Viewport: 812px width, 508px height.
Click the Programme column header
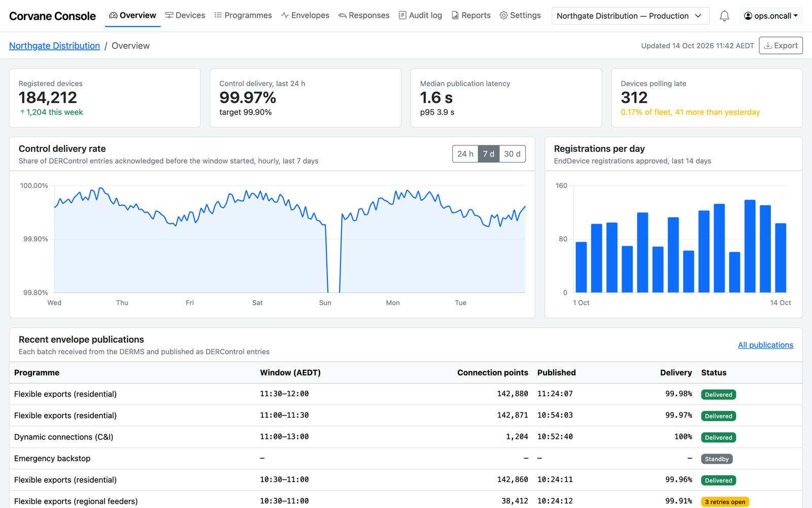[37, 373]
